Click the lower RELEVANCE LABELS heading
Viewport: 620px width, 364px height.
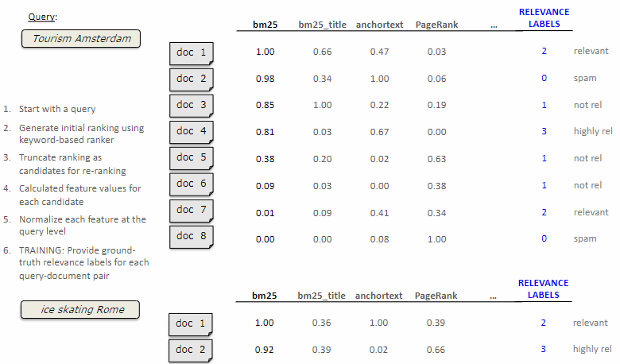coord(544,288)
